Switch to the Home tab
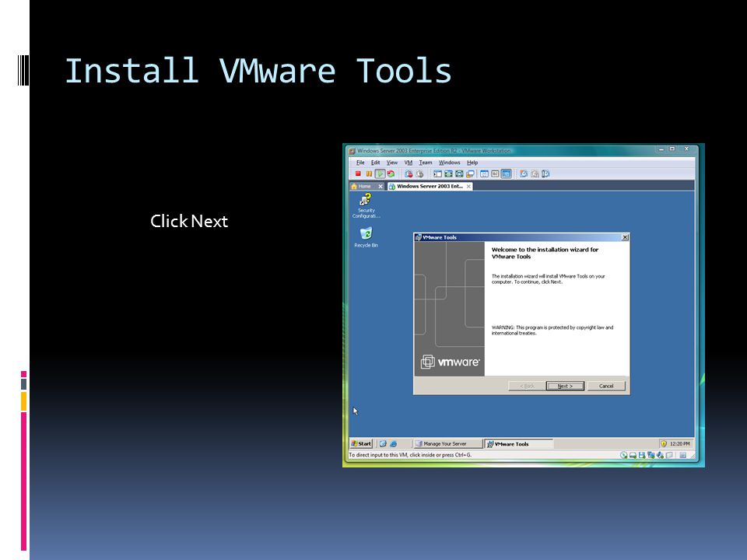The height and width of the screenshot is (560, 747). point(364,186)
